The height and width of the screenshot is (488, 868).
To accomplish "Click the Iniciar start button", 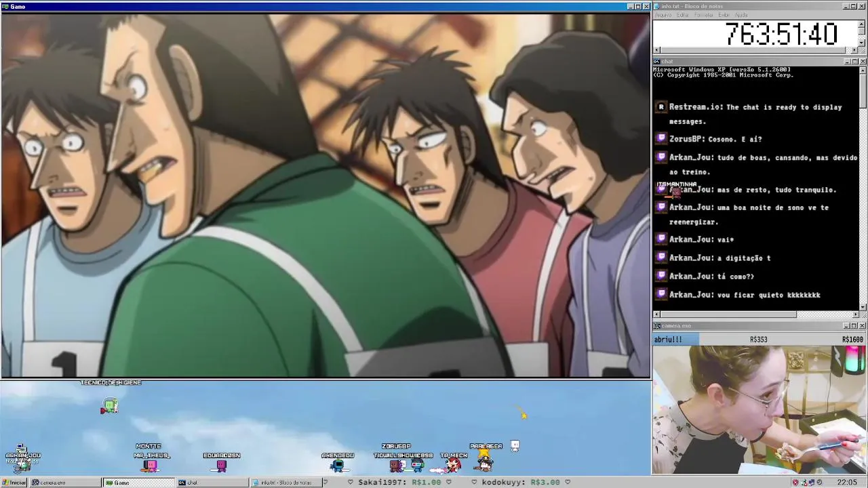I will click(x=14, y=483).
